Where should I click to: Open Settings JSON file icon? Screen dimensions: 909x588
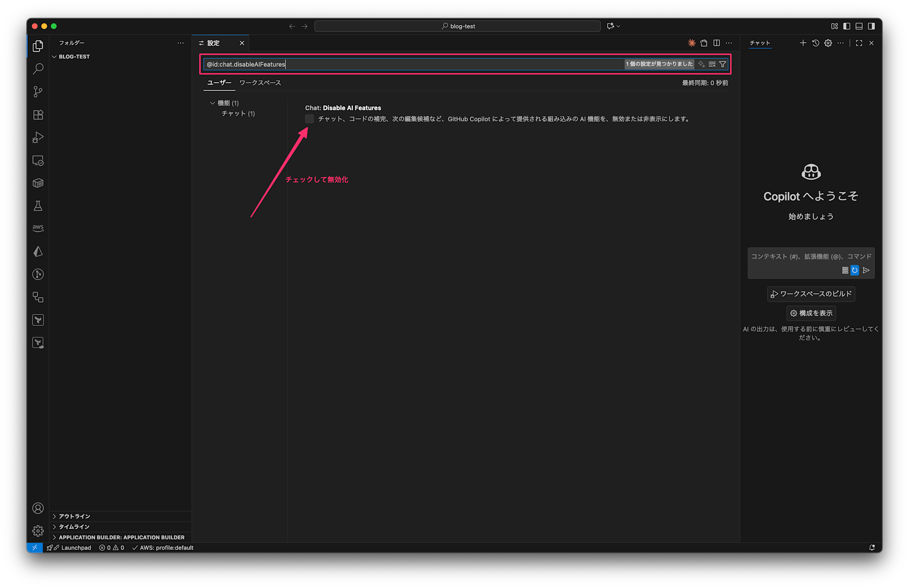(x=704, y=43)
